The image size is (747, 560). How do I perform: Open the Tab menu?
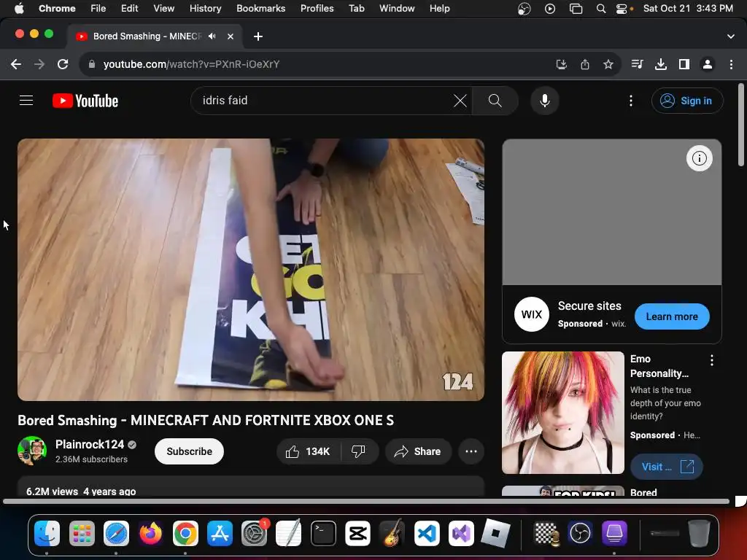click(356, 9)
